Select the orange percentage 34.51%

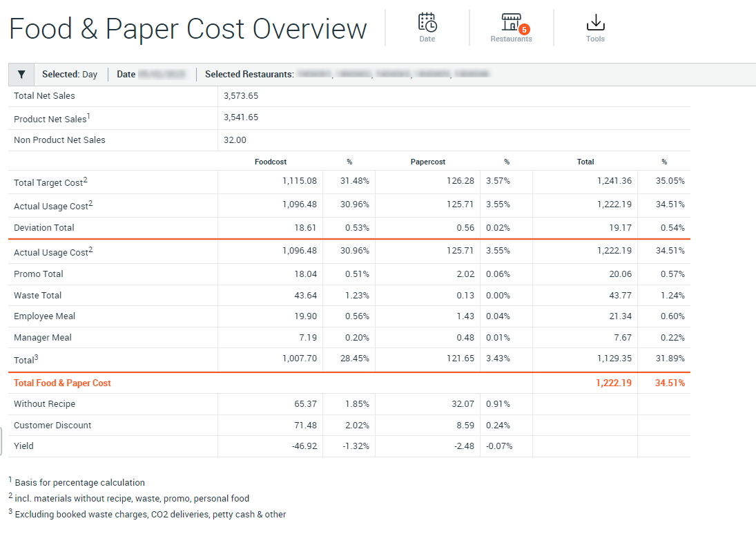(670, 383)
